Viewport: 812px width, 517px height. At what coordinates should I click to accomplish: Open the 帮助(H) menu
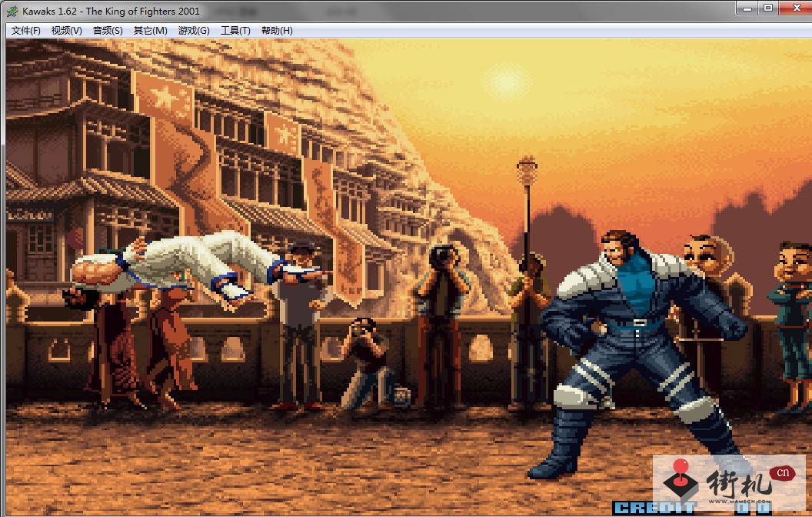pyautogui.click(x=277, y=31)
